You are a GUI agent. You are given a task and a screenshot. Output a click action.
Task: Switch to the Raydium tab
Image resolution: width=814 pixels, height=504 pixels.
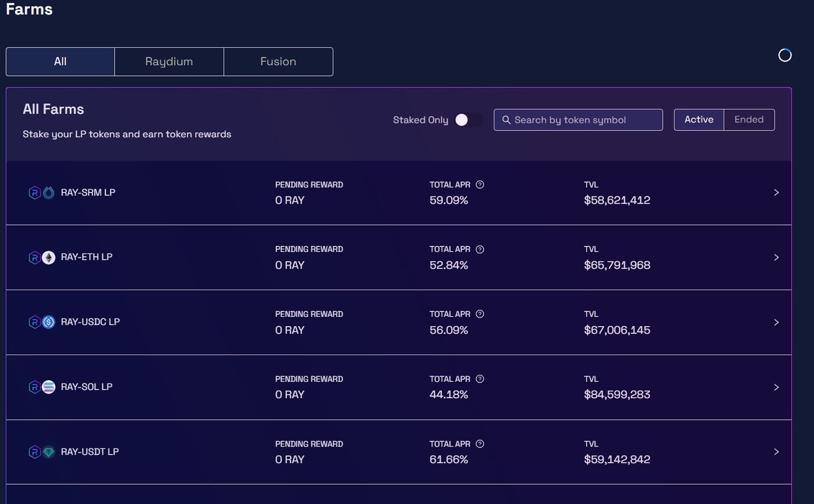coord(169,62)
